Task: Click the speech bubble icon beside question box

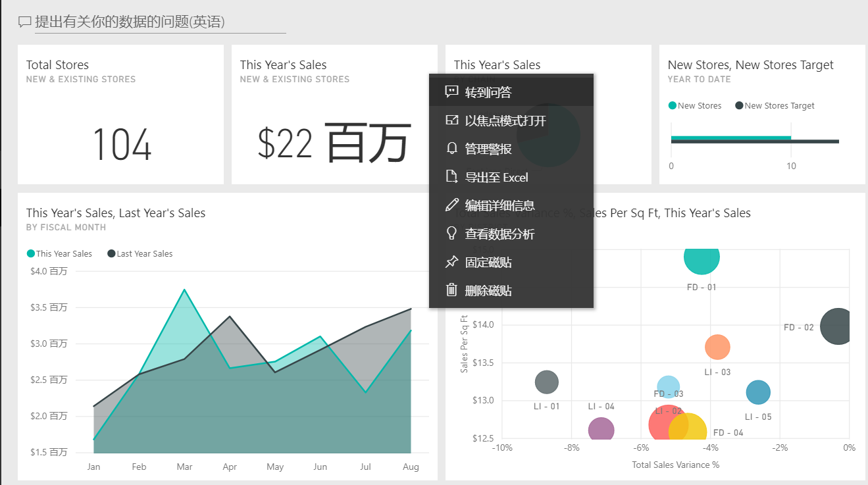Action: pyautogui.click(x=25, y=22)
